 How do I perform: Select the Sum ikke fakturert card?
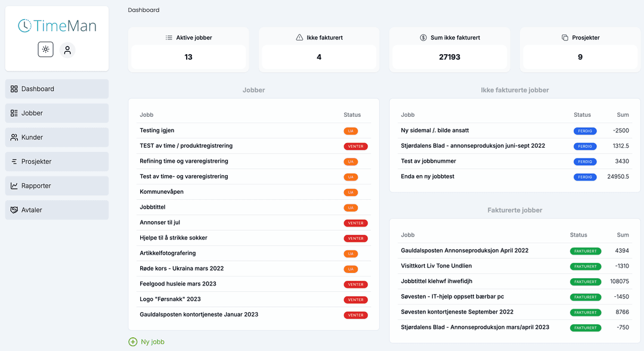(450, 49)
